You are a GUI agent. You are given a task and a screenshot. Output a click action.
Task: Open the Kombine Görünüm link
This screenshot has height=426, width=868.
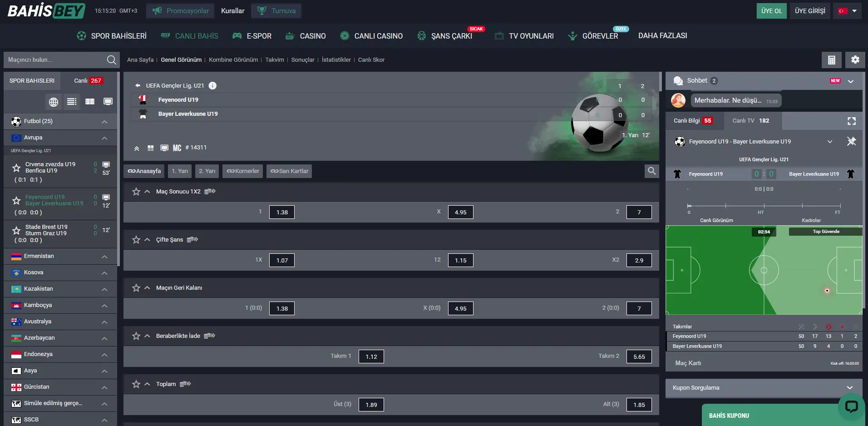(233, 60)
